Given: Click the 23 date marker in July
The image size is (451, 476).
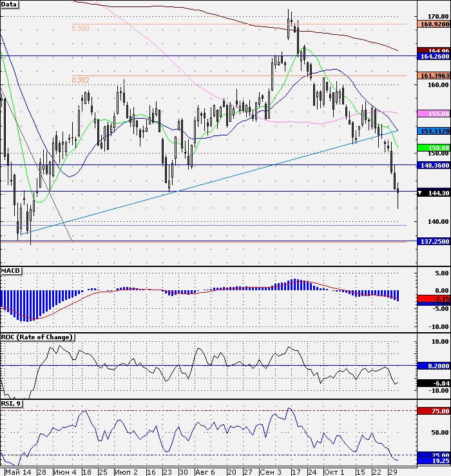Looking at the screenshot, I should pyautogui.click(x=167, y=472).
